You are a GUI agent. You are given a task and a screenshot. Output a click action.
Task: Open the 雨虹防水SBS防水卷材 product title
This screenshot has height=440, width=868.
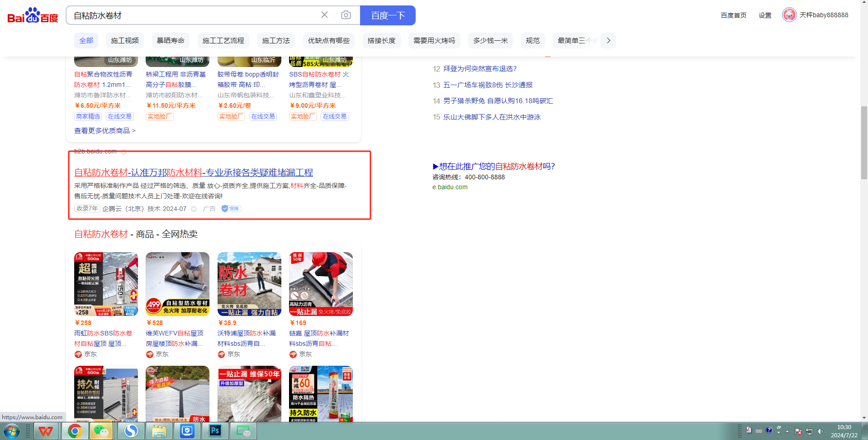click(x=104, y=338)
